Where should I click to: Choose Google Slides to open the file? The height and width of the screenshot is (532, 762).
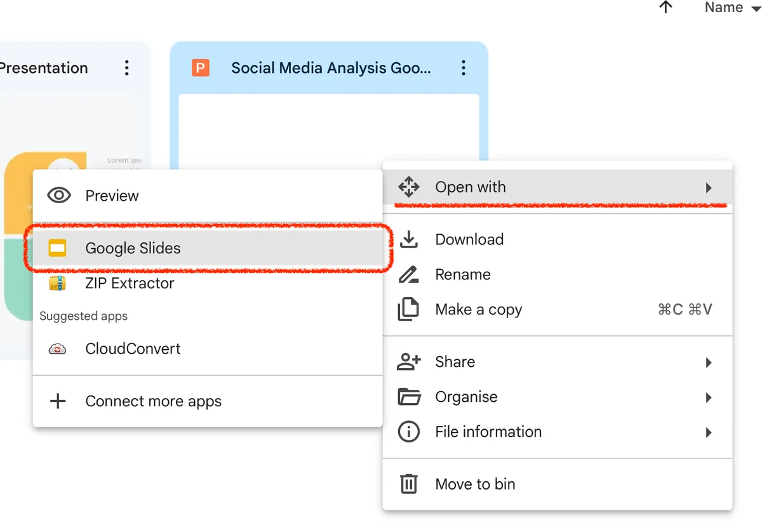(x=208, y=248)
